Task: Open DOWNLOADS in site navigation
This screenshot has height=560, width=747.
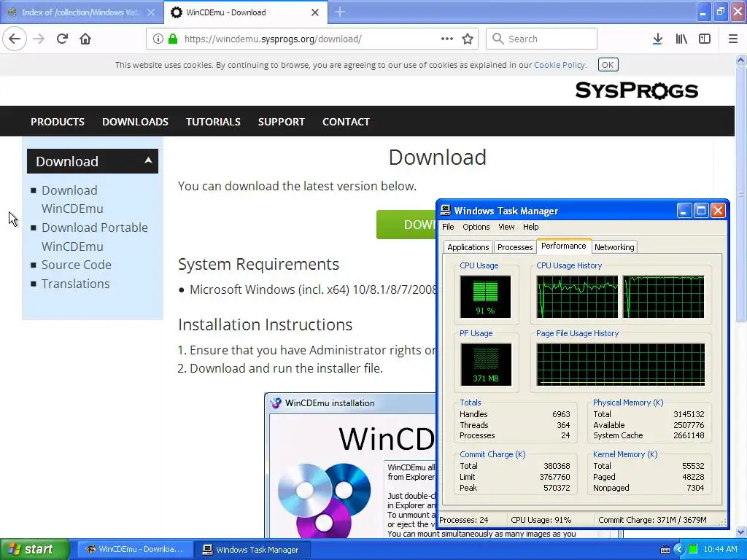Action: [135, 122]
